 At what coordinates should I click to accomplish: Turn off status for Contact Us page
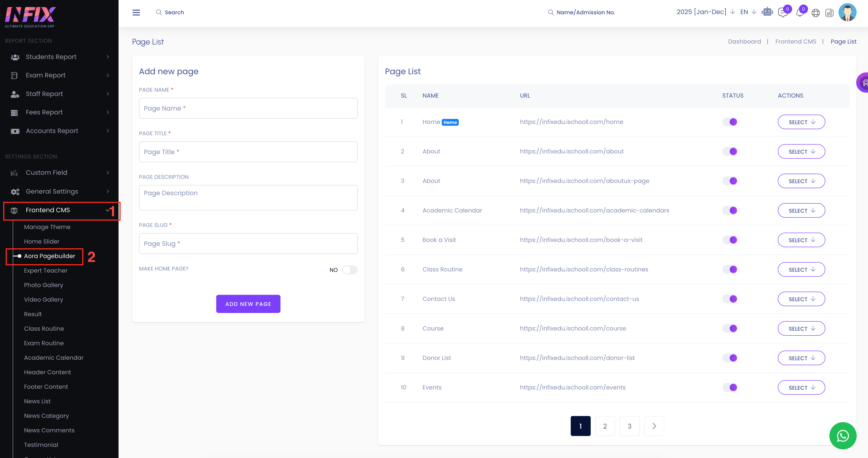[730, 299]
